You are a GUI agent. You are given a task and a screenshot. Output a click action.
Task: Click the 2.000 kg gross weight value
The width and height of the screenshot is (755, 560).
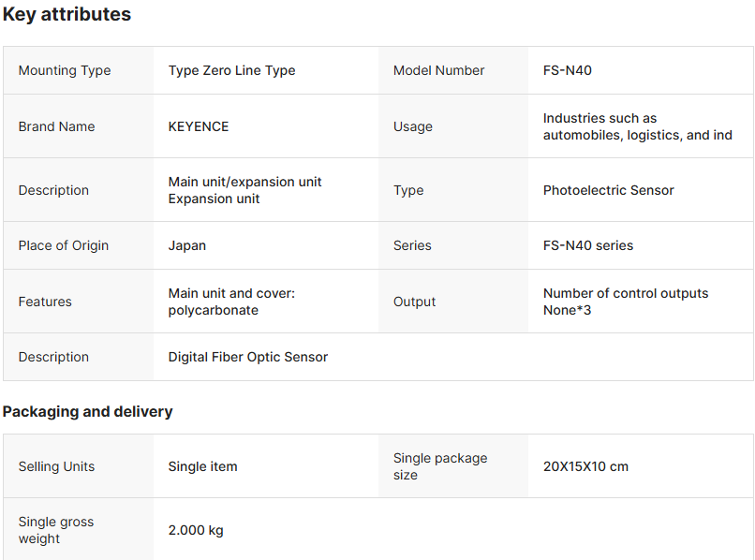196,530
